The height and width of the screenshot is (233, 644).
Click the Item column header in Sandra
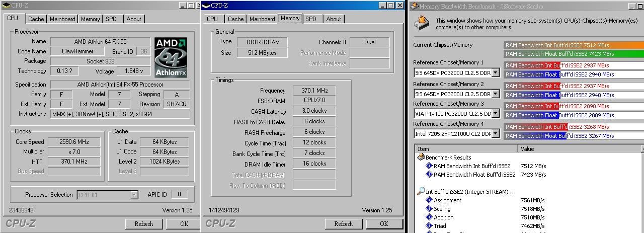click(467, 149)
